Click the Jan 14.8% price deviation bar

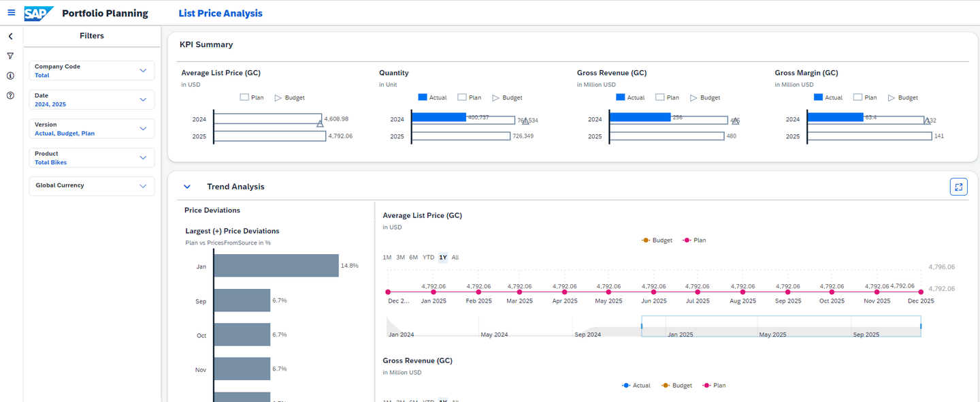click(x=276, y=266)
